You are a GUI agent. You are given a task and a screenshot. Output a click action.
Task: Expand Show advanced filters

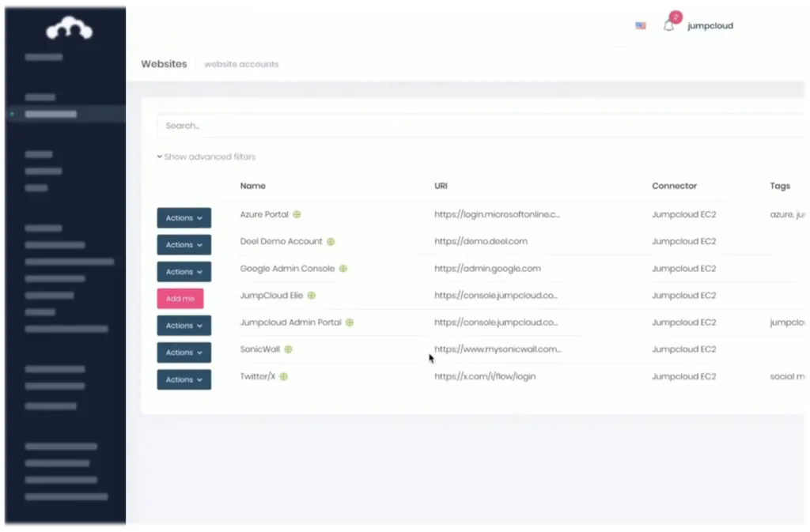pos(206,157)
